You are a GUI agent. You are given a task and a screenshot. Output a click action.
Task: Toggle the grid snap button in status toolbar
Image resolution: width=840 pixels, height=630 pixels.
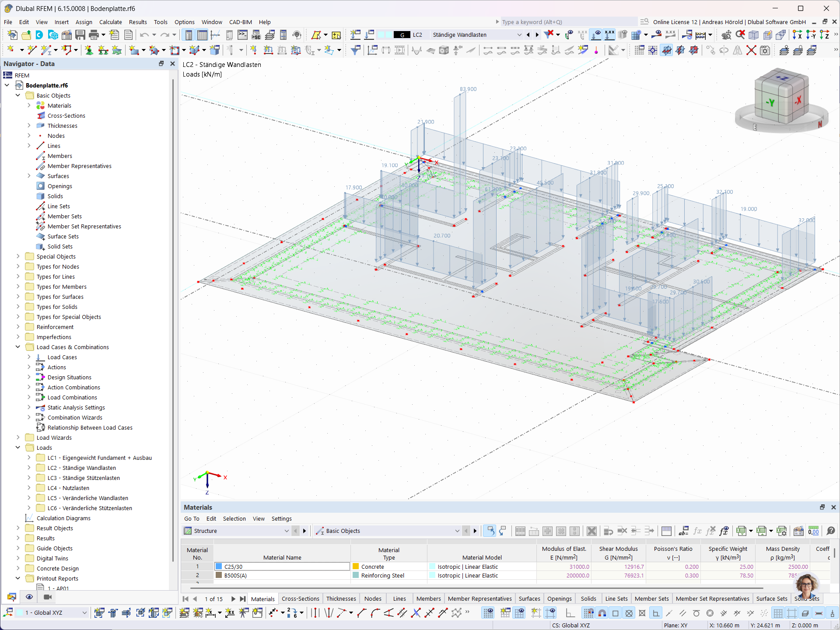tap(589, 613)
